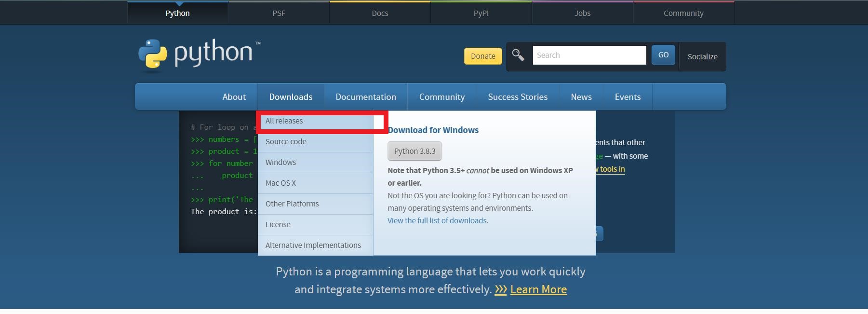
Task: Go to the PyPI top tab
Action: 481,13
